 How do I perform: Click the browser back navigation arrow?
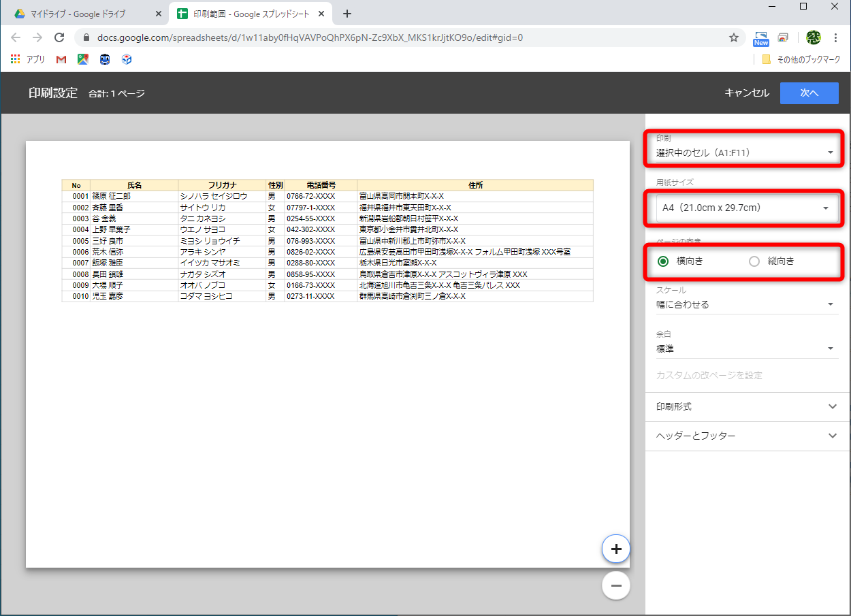15,37
